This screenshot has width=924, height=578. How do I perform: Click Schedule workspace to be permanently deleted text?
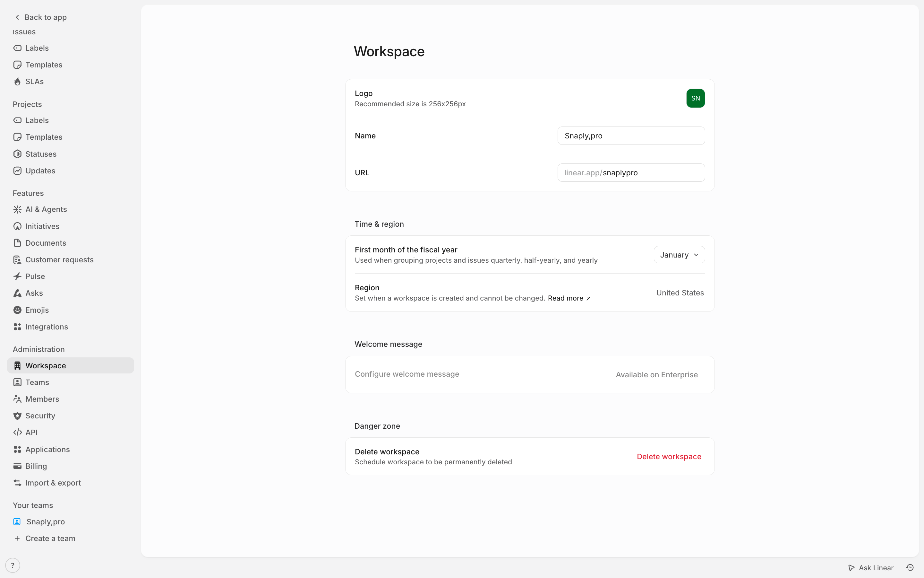tap(433, 462)
